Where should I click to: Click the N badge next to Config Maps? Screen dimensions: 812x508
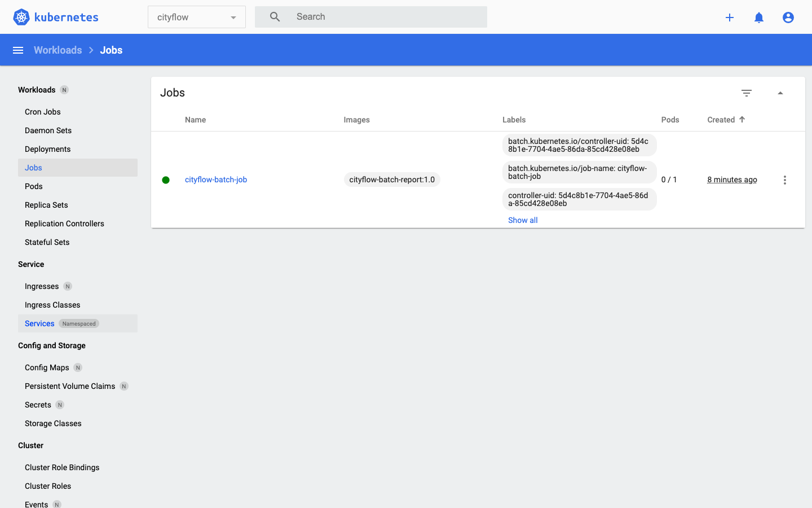pyautogui.click(x=78, y=367)
